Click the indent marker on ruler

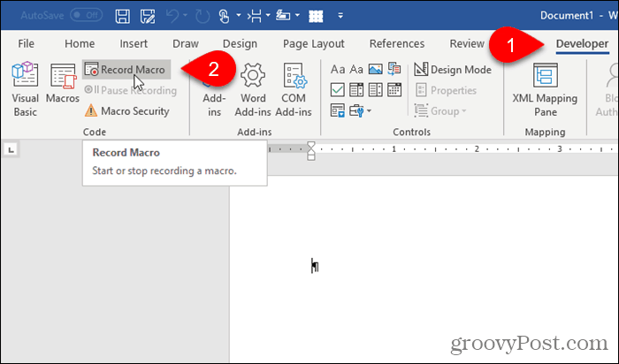(x=311, y=151)
